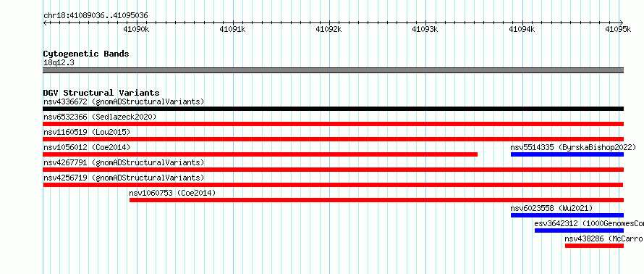Image resolution: width=644 pixels, height=274 pixels.
Task: Select the red nsv6532366 variant bar
Action: 333,124
